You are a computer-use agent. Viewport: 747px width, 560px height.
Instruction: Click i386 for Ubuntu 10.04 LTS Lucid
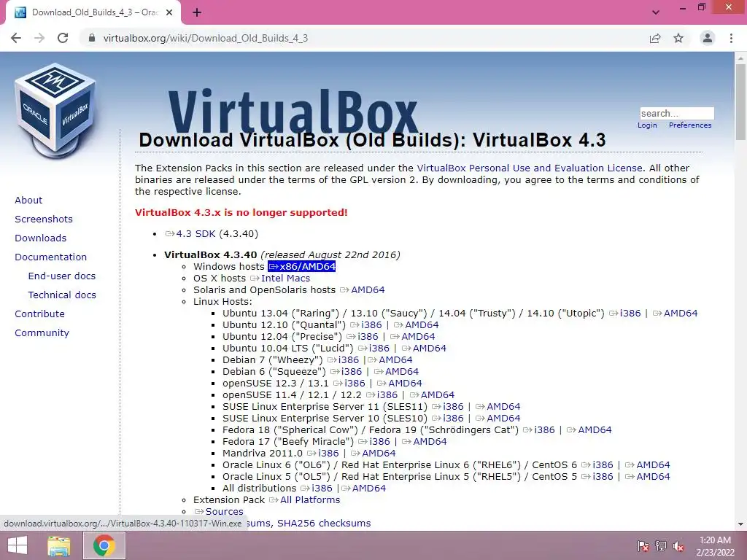tap(379, 348)
